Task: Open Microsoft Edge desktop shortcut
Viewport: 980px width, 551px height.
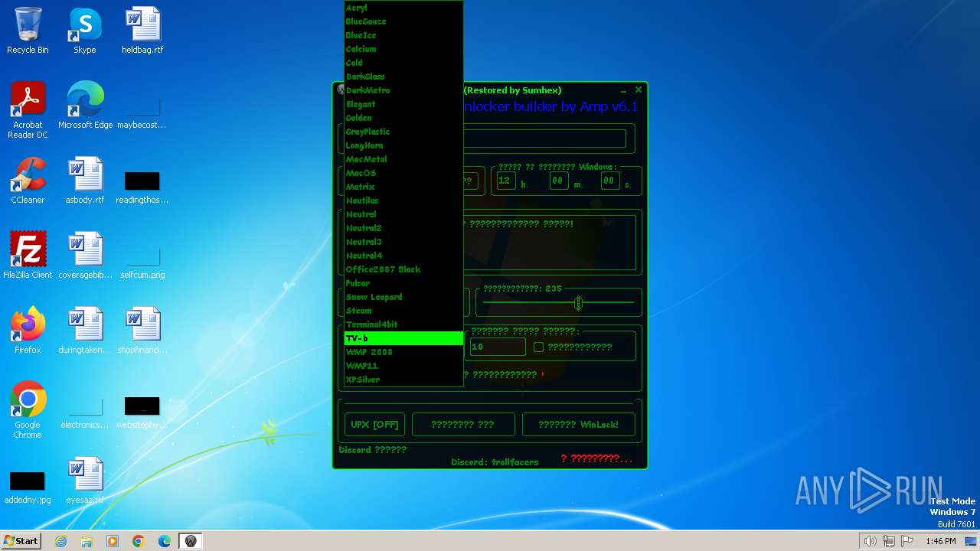Action: point(85,106)
